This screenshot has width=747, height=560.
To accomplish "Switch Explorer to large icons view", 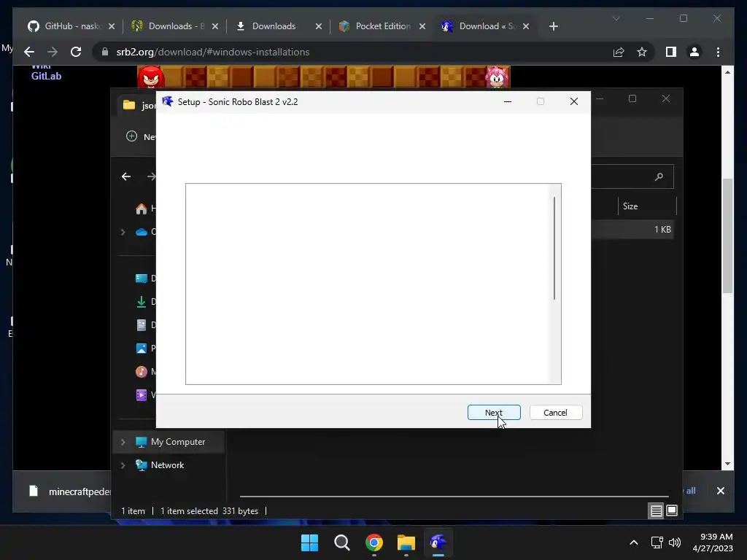I will 672,511.
